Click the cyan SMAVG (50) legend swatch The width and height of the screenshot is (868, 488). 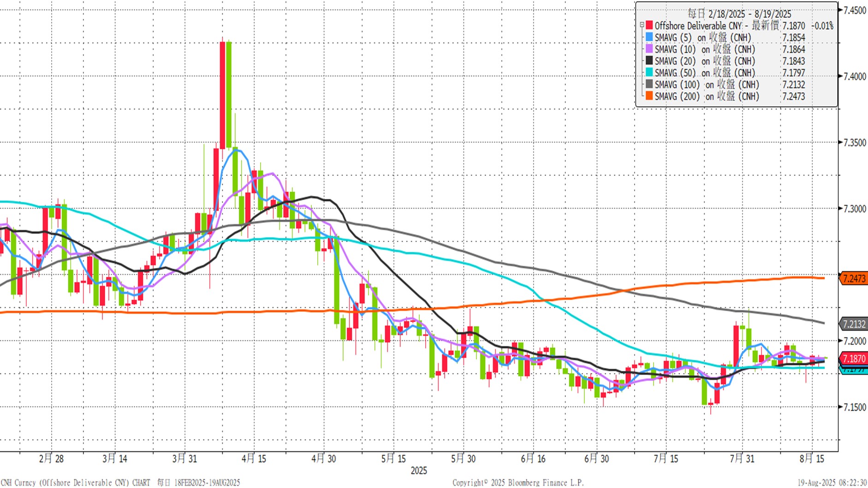pyautogui.click(x=649, y=72)
